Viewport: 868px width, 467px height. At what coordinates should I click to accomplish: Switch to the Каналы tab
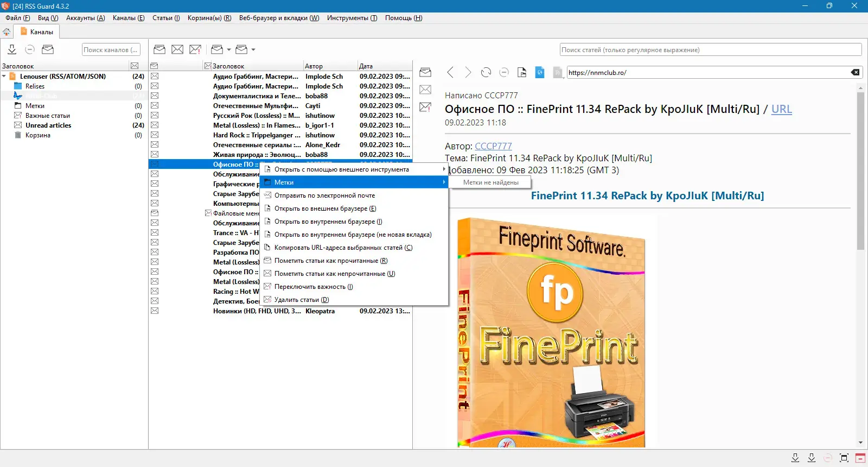pyautogui.click(x=36, y=32)
